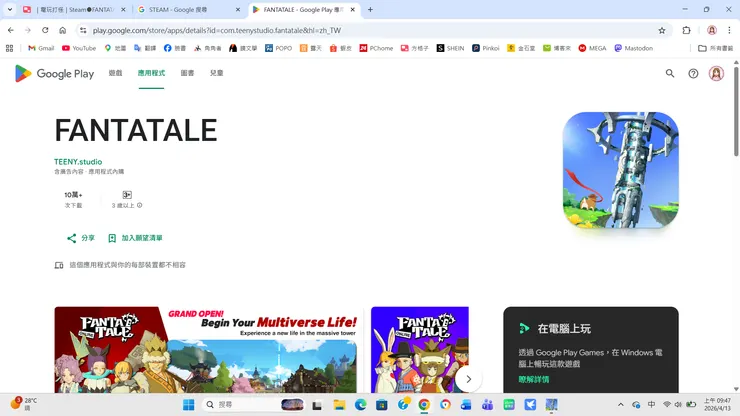This screenshot has height=416, width=740.
Task: Close the FANTATALE Google Play tab
Action: click(353, 9)
